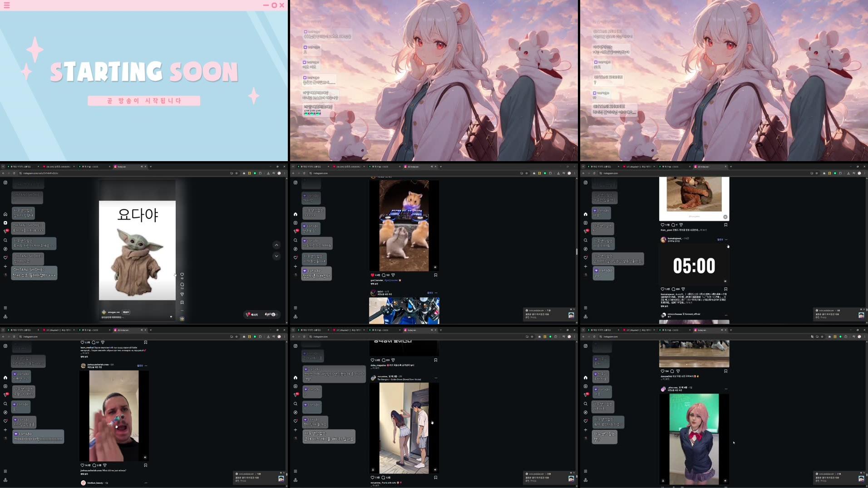This screenshot has width=868, height=488.
Task: Open the hamburger menu at the sidebar bottom
Action: click(x=5, y=307)
